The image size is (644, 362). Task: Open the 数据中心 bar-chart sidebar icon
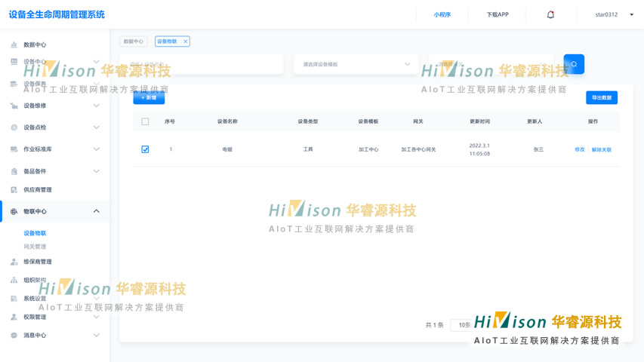point(14,44)
